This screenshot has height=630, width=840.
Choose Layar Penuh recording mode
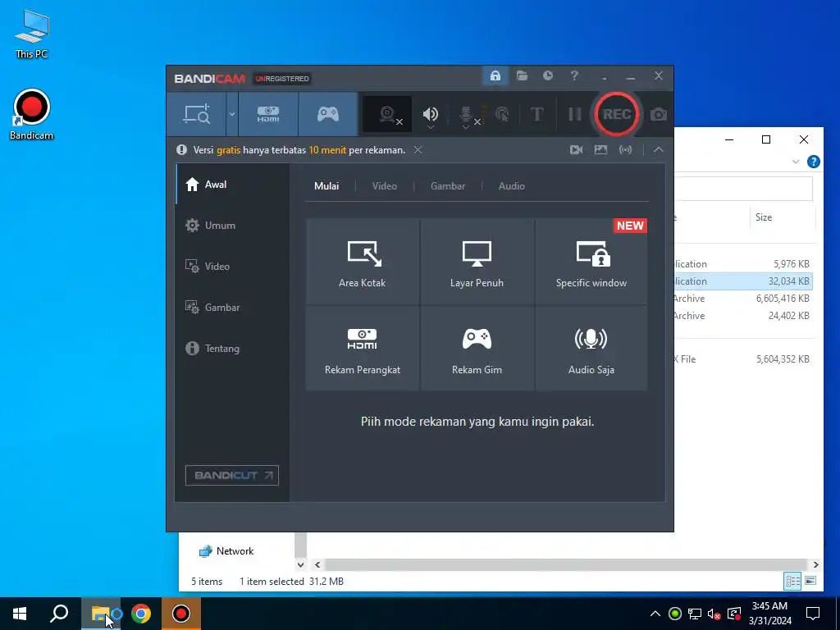click(477, 262)
